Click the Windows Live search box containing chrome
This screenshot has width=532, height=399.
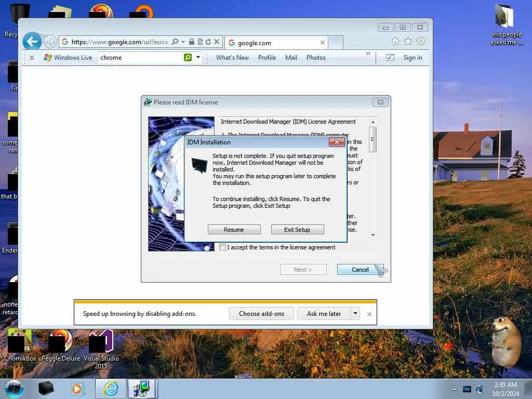click(141, 58)
